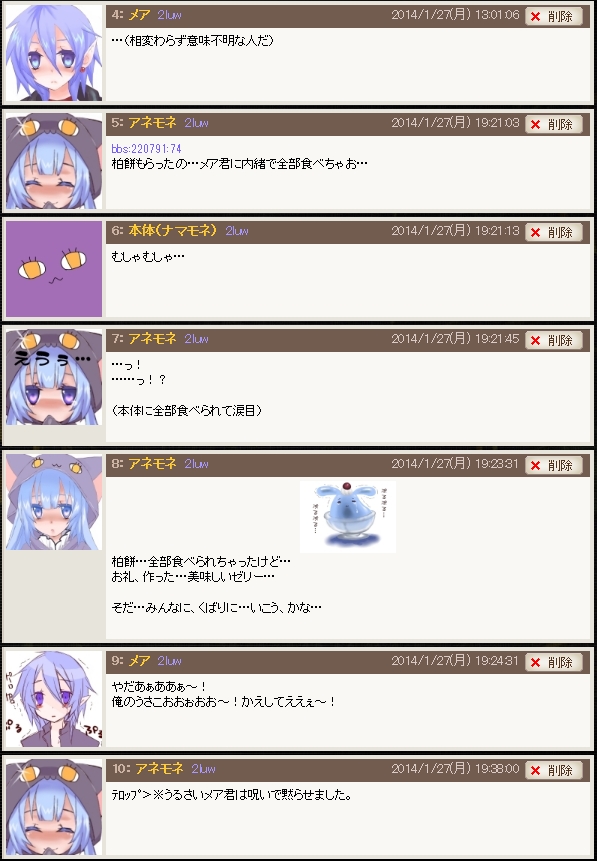Click the blue-haired avatar on post 4
This screenshot has width=597, height=861.
point(54,53)
